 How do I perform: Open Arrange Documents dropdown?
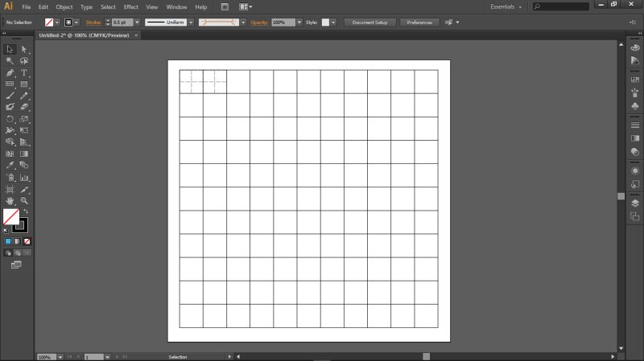pos(246,7)
